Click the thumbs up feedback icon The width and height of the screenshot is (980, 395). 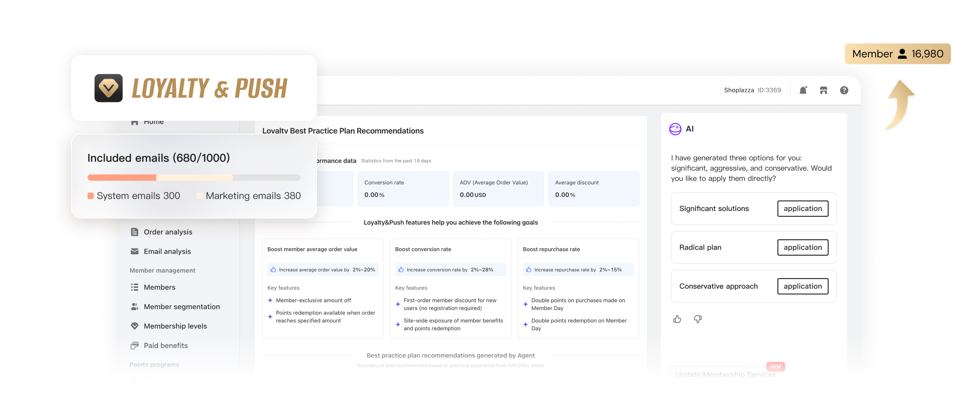[x=677, y=319]
